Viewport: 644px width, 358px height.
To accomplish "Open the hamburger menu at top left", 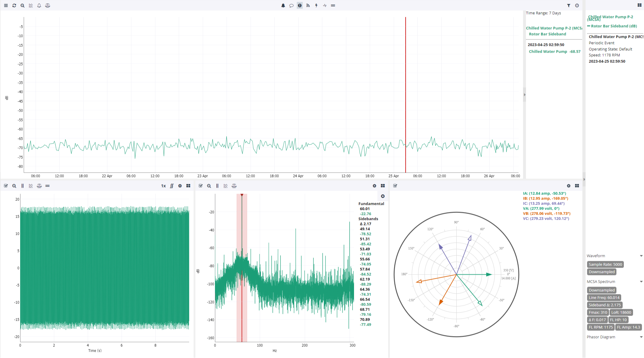I will pyautogui.click(x=6, y=6).
